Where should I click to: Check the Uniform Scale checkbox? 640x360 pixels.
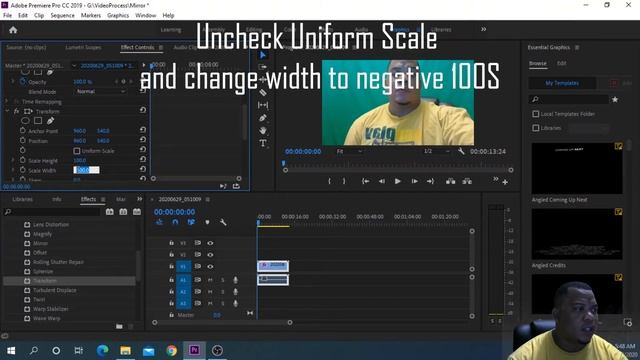(77, 151)
